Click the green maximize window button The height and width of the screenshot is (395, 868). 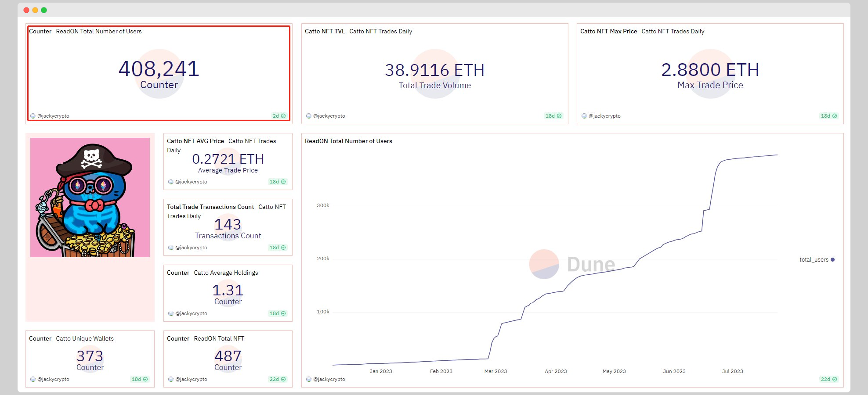(44, 10)
